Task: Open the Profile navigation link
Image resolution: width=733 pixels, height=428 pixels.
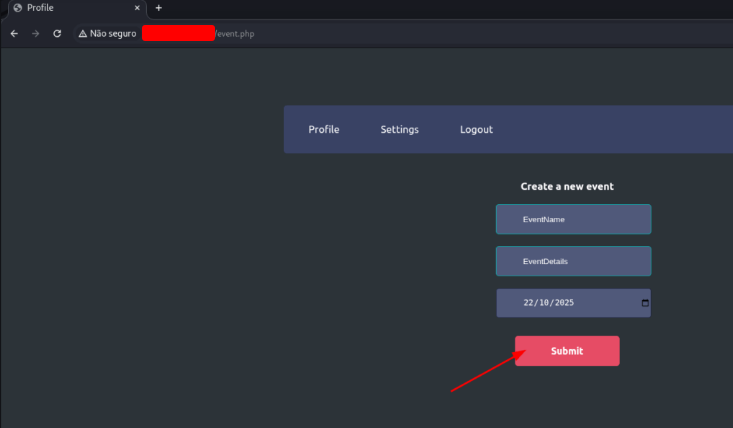Action: click(323, 130)
